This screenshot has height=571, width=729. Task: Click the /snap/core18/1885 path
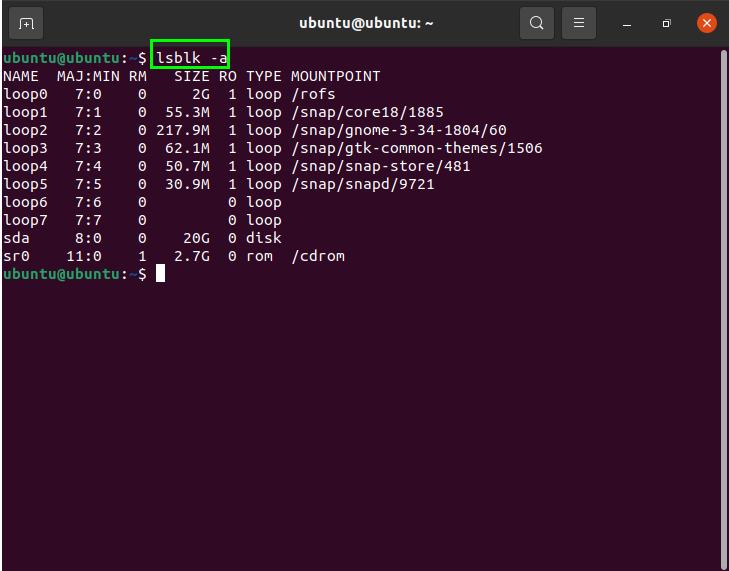[x=367, y=112]
